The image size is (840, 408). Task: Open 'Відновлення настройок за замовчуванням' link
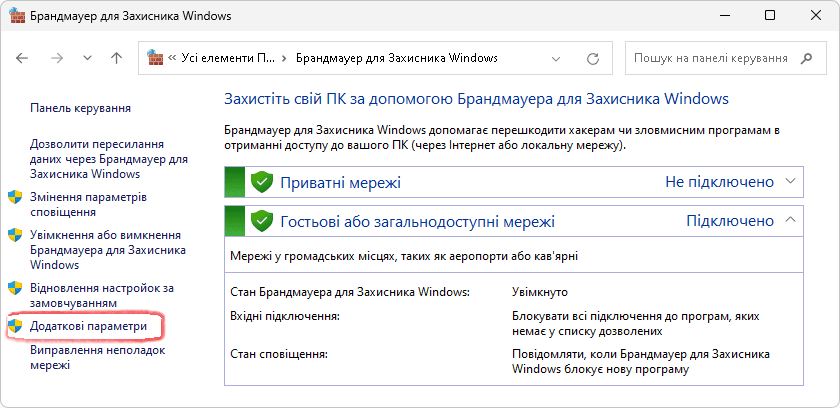tap(102, 296)
